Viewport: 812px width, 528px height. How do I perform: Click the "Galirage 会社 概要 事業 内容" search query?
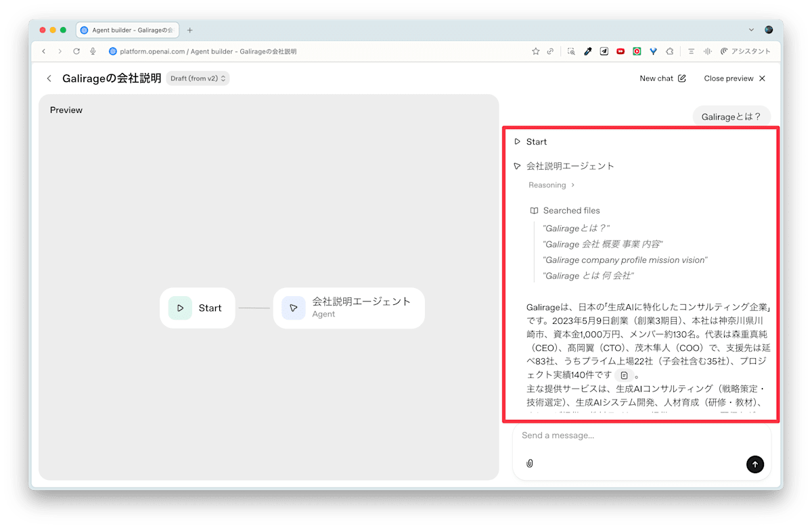click(x=603, y=244)
